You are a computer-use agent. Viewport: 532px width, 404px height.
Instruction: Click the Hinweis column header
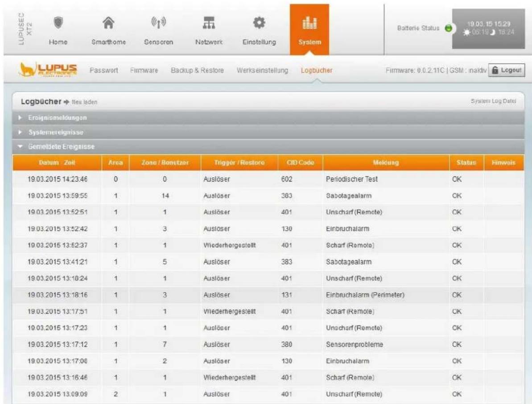(x=504, y=163)
